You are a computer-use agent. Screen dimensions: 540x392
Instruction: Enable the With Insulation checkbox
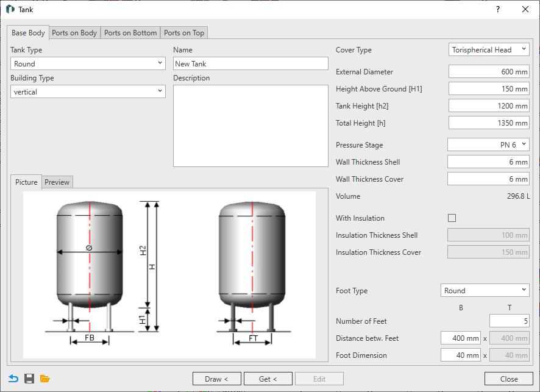pyautogui.click(x=452, y=218)
